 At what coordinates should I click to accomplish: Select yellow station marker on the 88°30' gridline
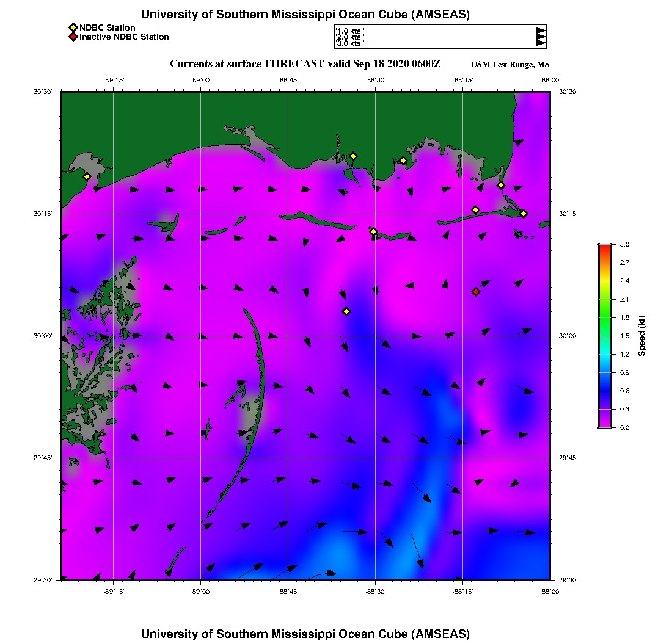click(x=374, y=231)
